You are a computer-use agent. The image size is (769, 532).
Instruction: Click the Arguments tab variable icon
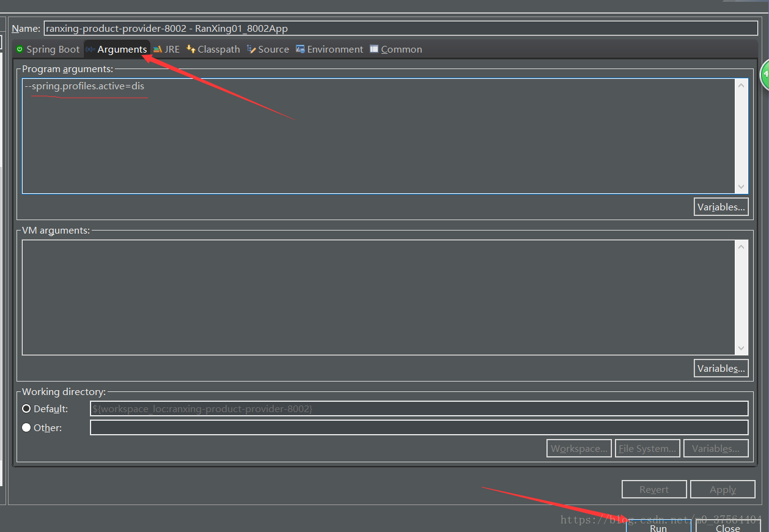(90, 50)
